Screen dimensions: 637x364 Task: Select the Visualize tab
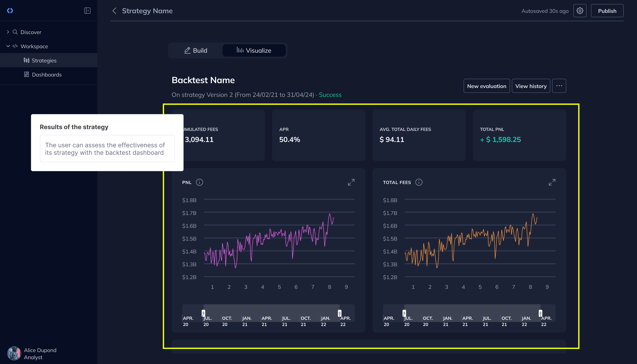tap(254, 50)
